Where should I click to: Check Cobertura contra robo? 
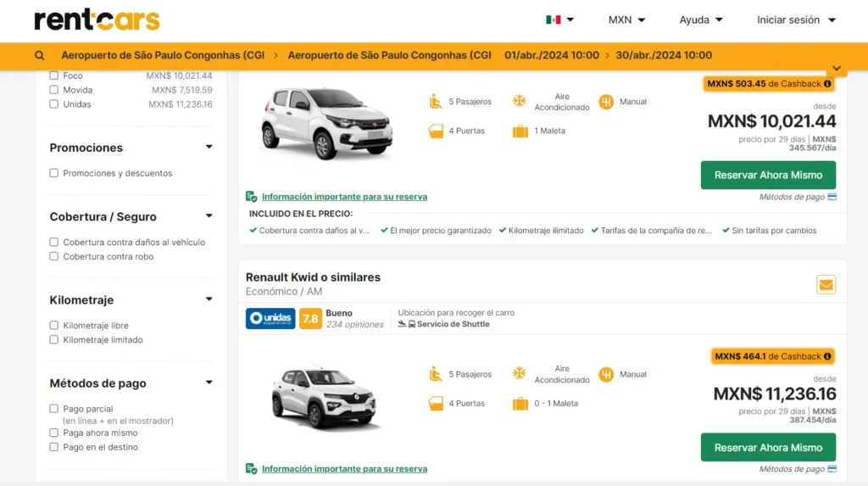click(x=53, y=257)
